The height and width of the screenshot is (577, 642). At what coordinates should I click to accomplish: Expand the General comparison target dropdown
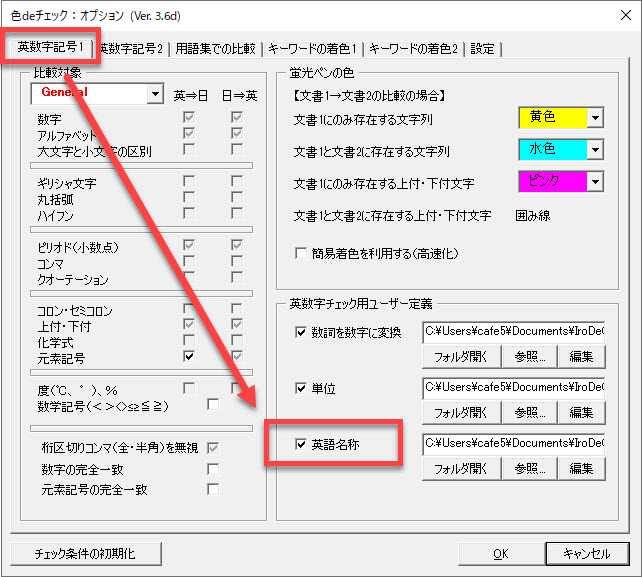tap(154, 93)
